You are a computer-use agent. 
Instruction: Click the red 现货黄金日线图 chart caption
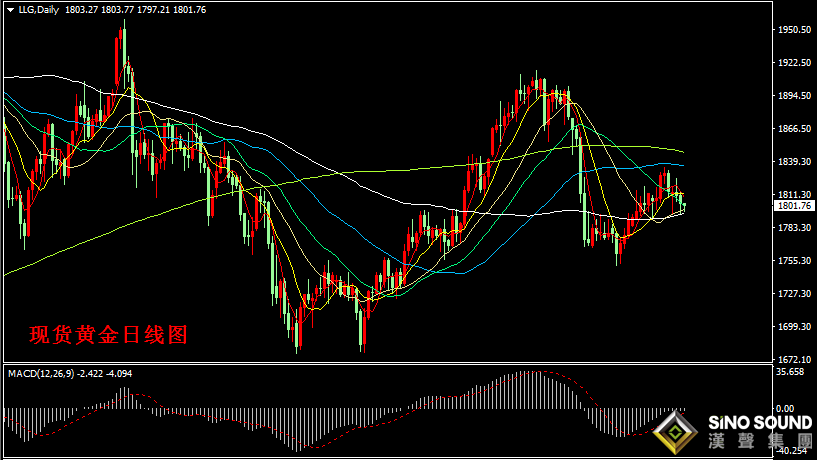108,335
